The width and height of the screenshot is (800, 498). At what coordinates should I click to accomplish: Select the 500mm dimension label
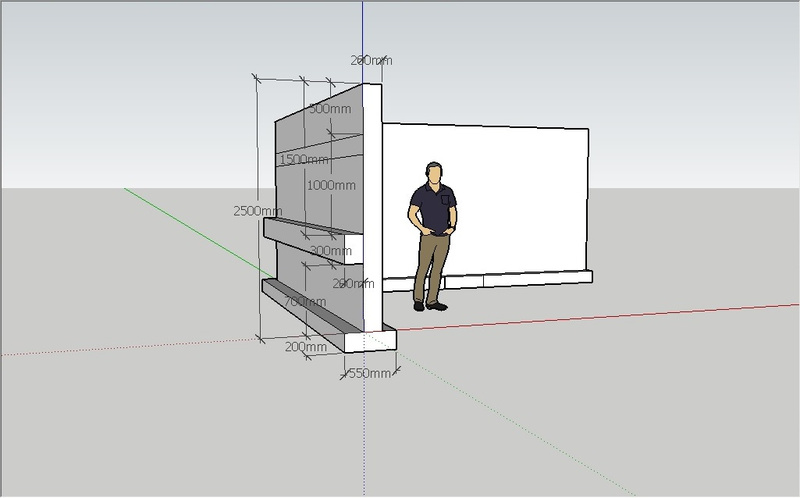coord(330,108)
